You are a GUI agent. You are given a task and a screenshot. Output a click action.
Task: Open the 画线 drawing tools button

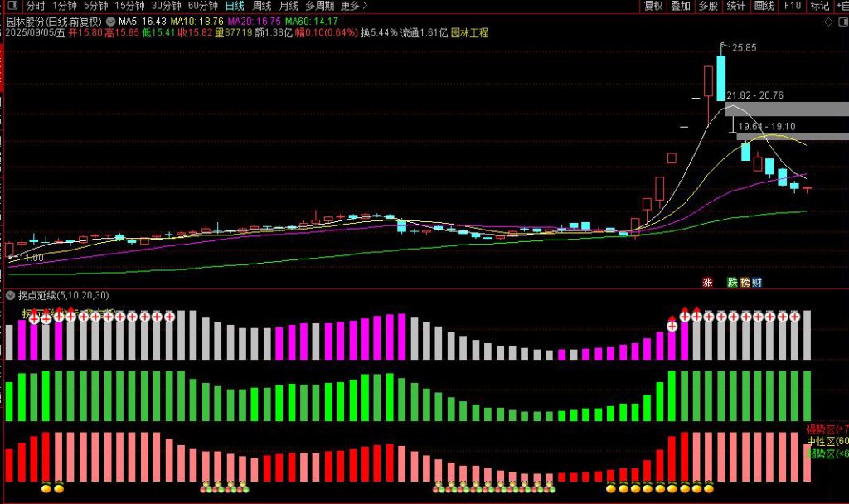[764, 6]
